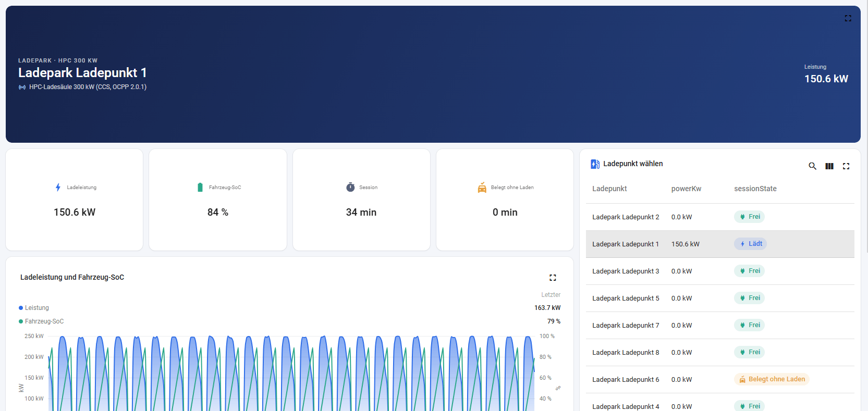Maximize the Ladeleistung und Fahrzeug-SoC chart
Viewport: 868px width, 411px height.
click(x=553, y=278)
